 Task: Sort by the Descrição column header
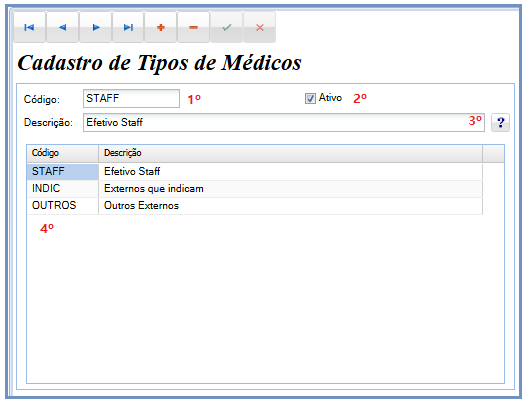coord(291,153)
